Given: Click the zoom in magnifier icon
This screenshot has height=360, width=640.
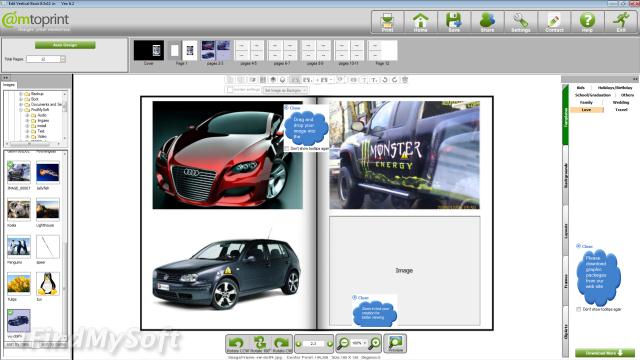Looking at the screenshot, I should coord(374,343).
